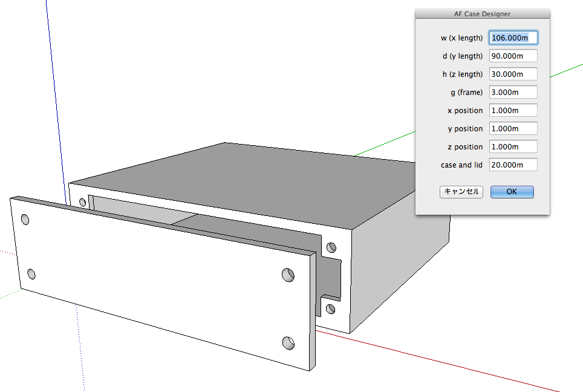Click into the y position field

513,129
